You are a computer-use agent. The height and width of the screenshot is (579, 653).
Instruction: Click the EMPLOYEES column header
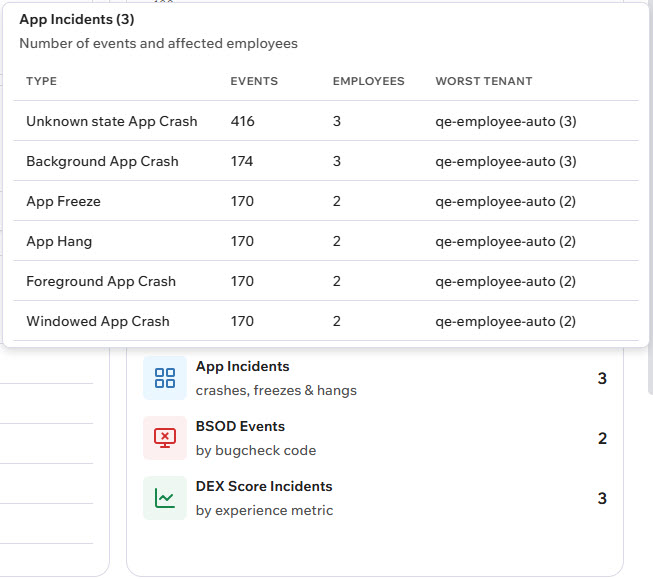pyautogui.click(x=369, y=81)
